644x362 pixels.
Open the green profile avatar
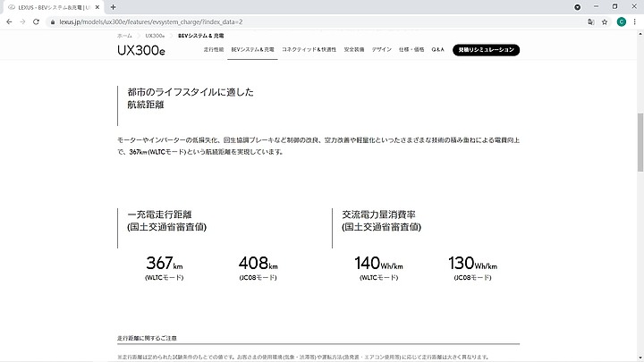click(x=622, y=21)
